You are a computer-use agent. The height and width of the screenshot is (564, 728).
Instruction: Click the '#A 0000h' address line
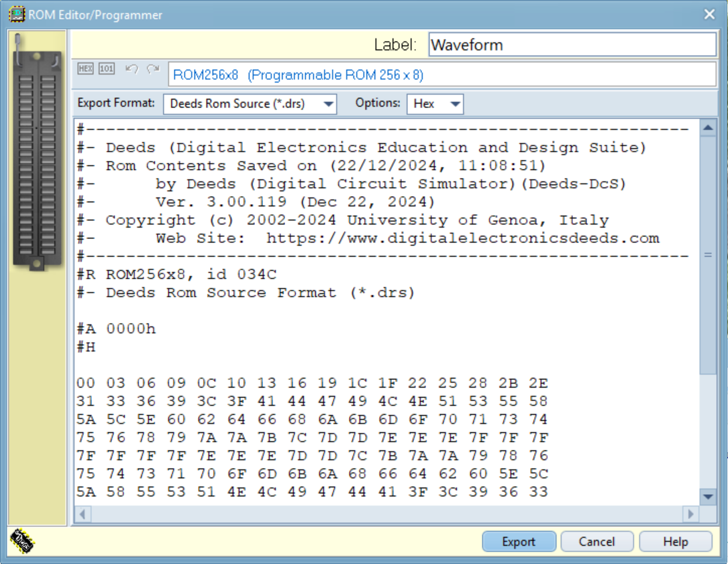(117, 329)
